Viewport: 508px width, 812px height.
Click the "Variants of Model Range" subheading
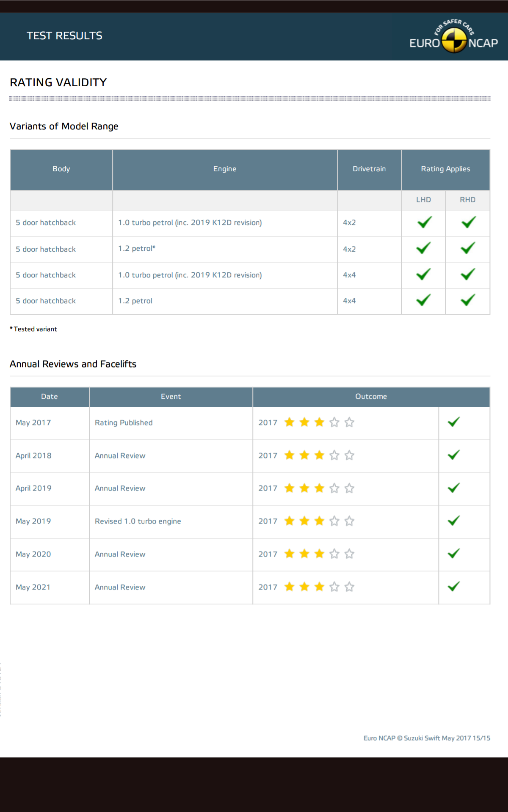pos(64,126)
